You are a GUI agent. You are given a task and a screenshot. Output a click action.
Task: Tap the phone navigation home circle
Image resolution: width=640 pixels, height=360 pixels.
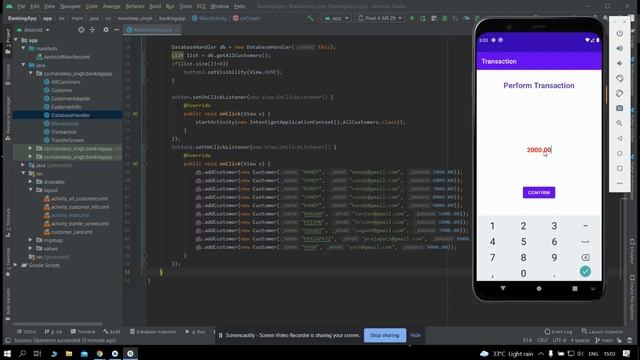pyautogui.click(x=539, y=289)
